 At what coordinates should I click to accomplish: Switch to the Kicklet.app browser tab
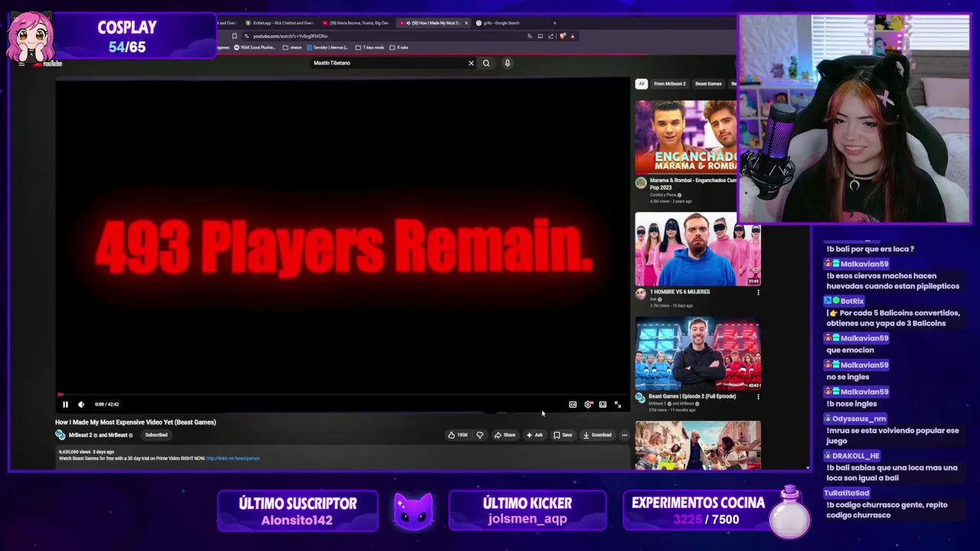click(278, 23)
